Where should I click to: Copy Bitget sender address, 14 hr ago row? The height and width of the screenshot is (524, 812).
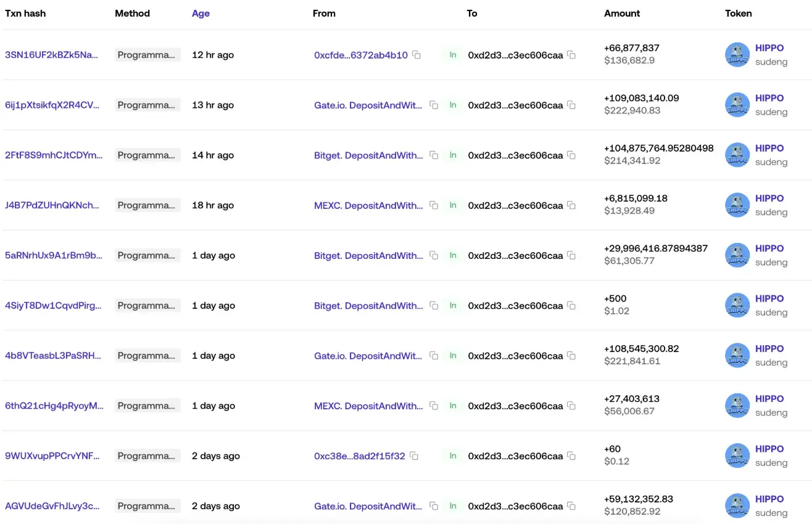pos(434,155)
